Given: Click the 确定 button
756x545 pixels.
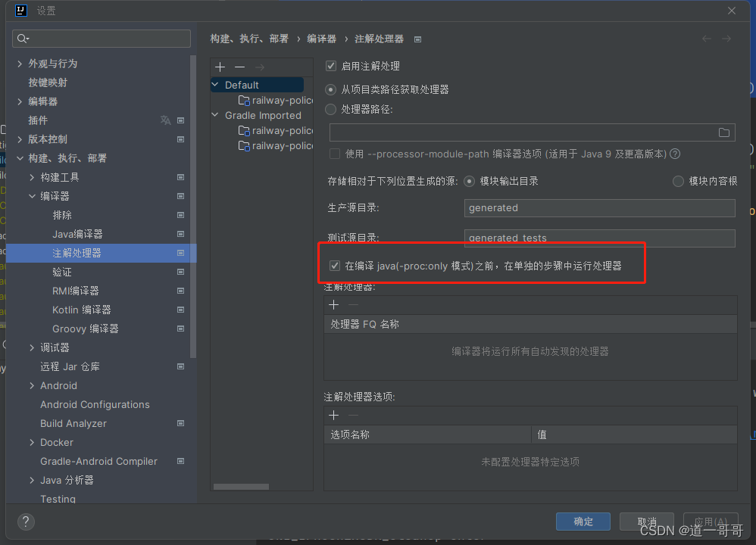Looking at the screenshot, I should click(x=583, y=521).
